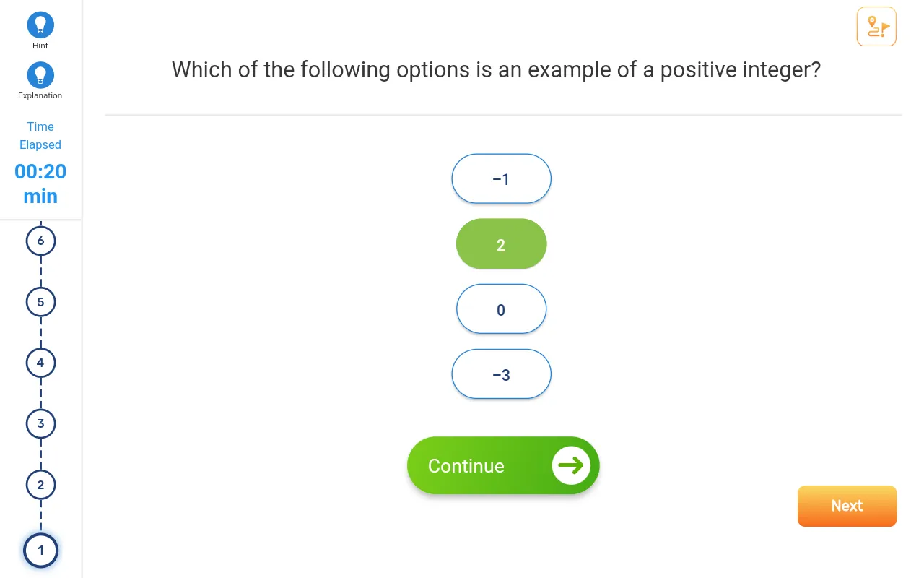Jump to question 2 step marker
Screen dimensions: 924x578
coord(40,485)
